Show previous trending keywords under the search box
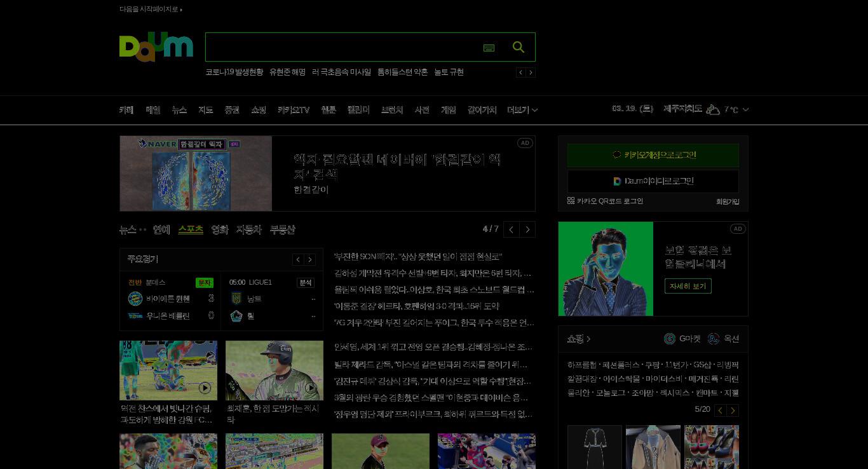The image size is (868, 469). (x=521, y=72)
